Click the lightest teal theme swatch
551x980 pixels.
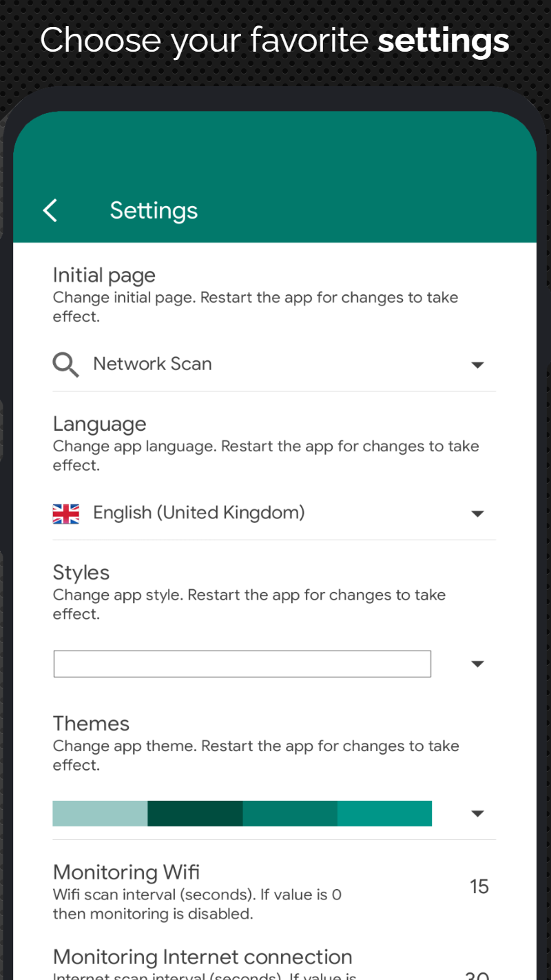[x=100, y=813]
